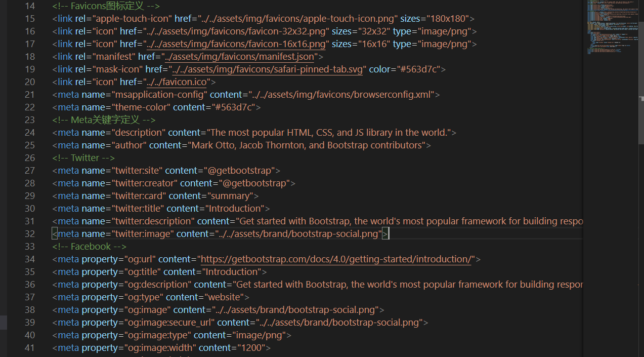Click the "Mark Otto, Jacob Thornton..." author text

click(307, 145)
